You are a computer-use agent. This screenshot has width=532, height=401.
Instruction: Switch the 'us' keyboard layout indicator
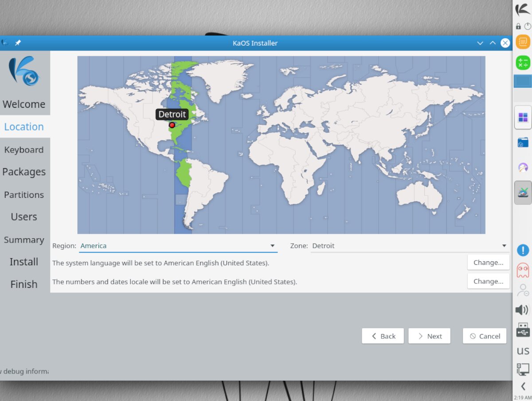click(x=523, y=350)
